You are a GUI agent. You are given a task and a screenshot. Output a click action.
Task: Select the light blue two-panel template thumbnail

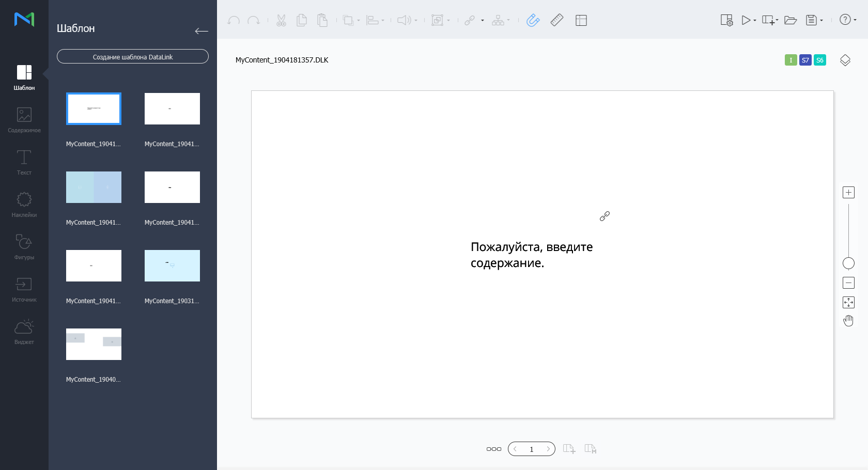coord(94,187)
